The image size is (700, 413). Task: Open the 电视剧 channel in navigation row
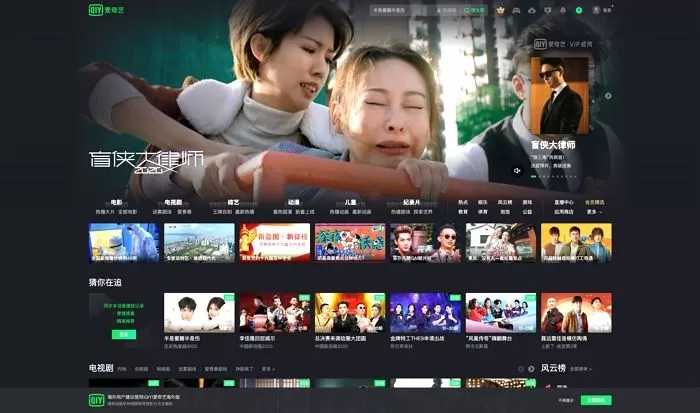[x=173, y=202]
